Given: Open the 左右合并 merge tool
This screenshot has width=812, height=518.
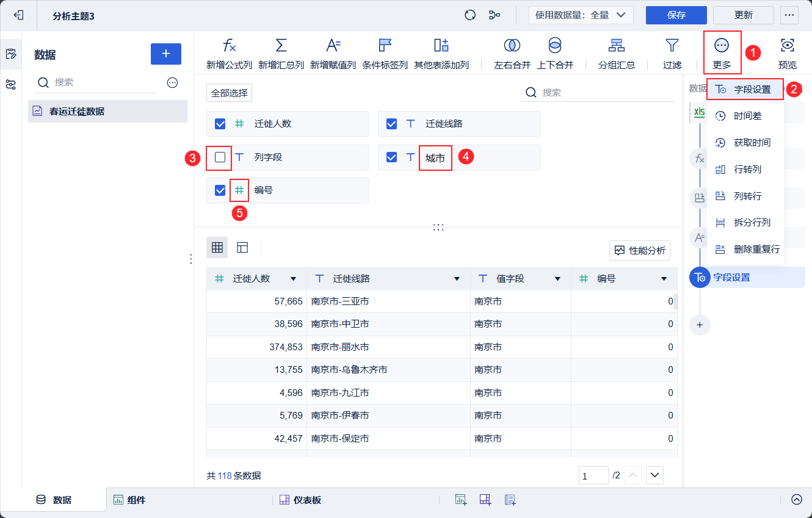Looking at the screenshot, I should (512, 54).
